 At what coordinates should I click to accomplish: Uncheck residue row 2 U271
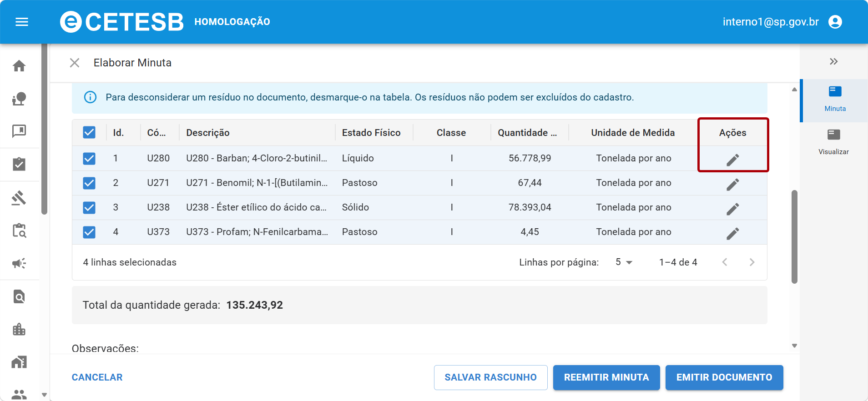(x=89, y=183)
